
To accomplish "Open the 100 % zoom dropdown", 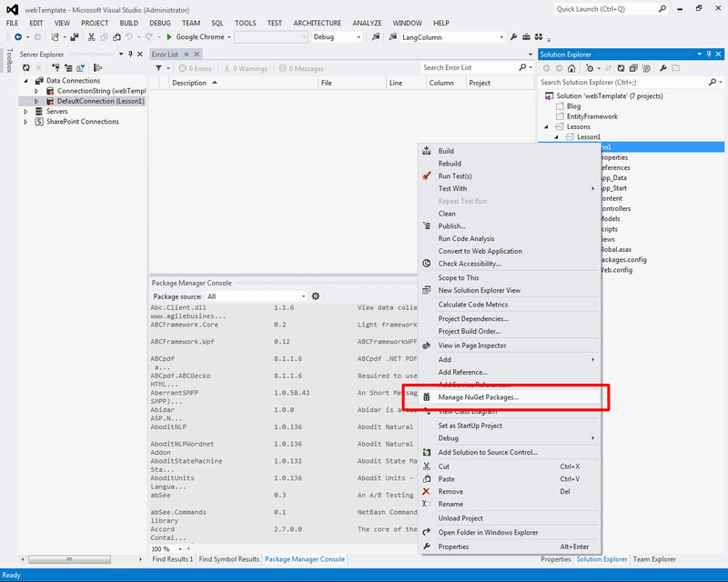I will point(180,549).
